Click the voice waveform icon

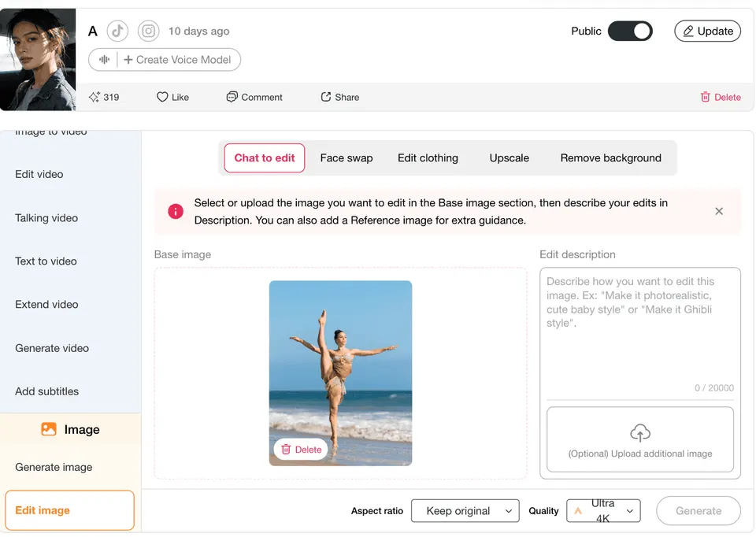pyautogui.click(x=104, y=60)
